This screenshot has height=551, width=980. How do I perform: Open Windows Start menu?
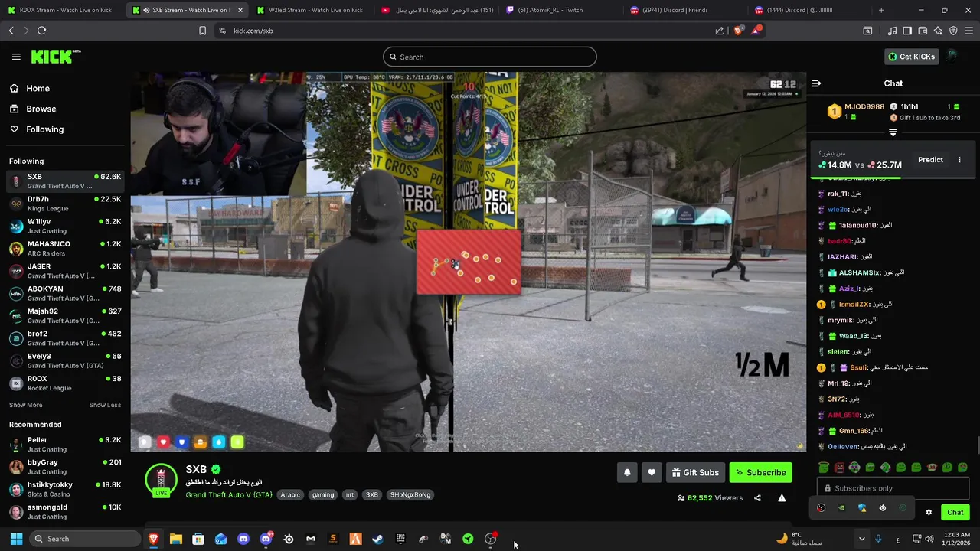tap(16, 539)
